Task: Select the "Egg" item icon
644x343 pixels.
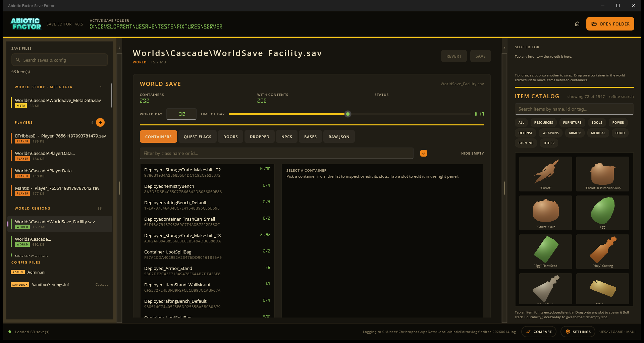Action: (603, 213)
